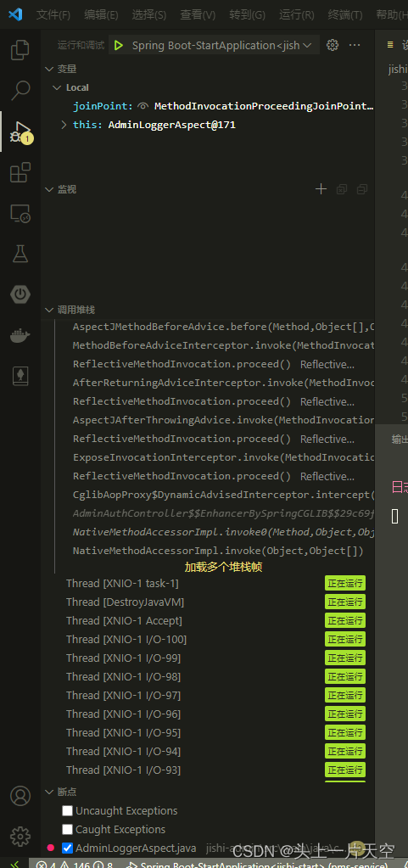Click the VS Code logo icon

pyautogui.click(x=15, y=14)
